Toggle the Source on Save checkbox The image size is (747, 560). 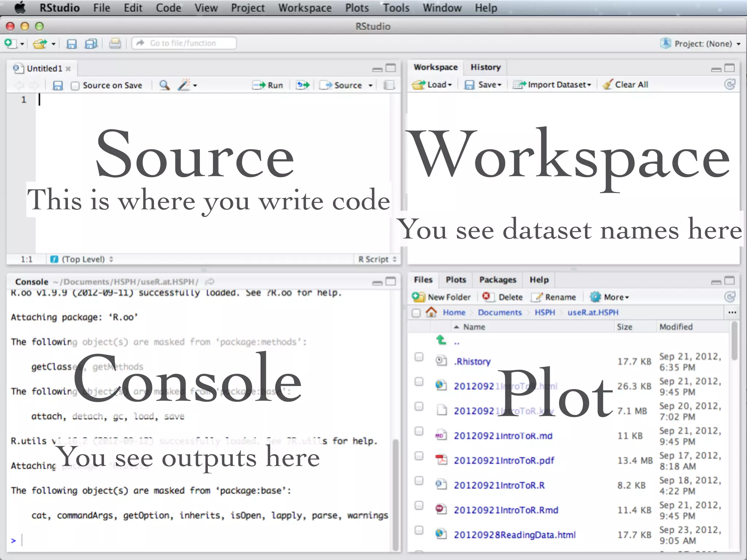point(75,86)
